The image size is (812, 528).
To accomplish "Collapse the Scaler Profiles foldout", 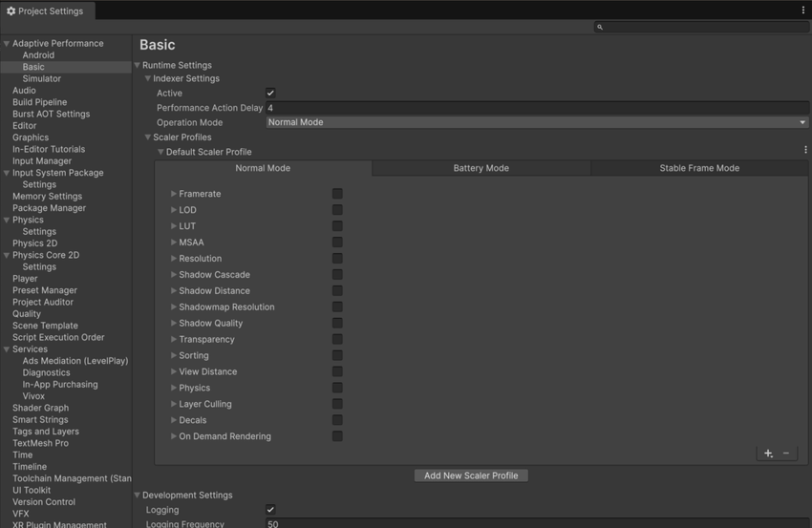I will click(147, 137).
